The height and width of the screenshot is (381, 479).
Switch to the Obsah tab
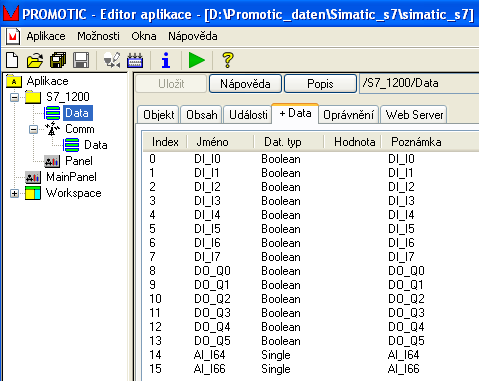(202, 115)
